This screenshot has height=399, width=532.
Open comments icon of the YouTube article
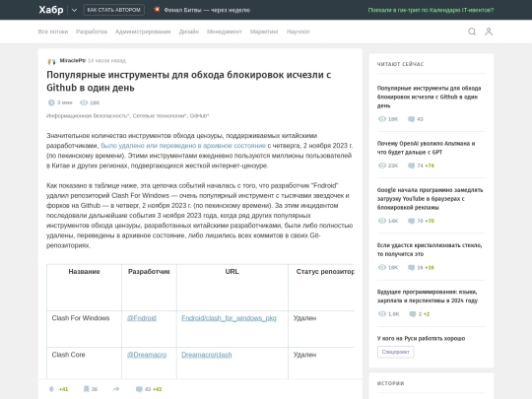pos(411,221)
